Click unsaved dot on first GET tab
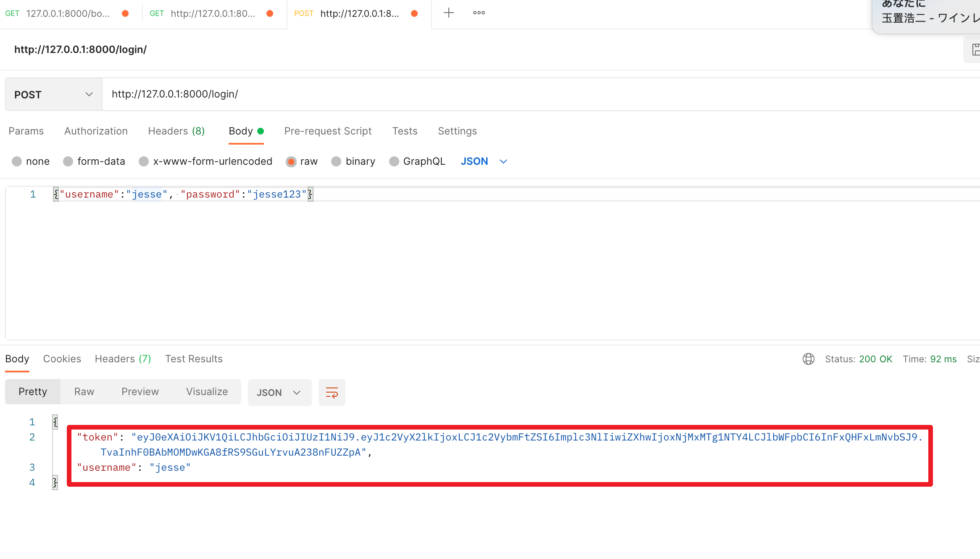 click(x=125, y=13)
